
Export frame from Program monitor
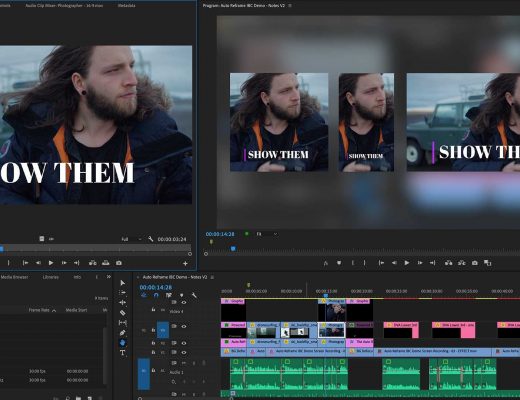(475, 263)
